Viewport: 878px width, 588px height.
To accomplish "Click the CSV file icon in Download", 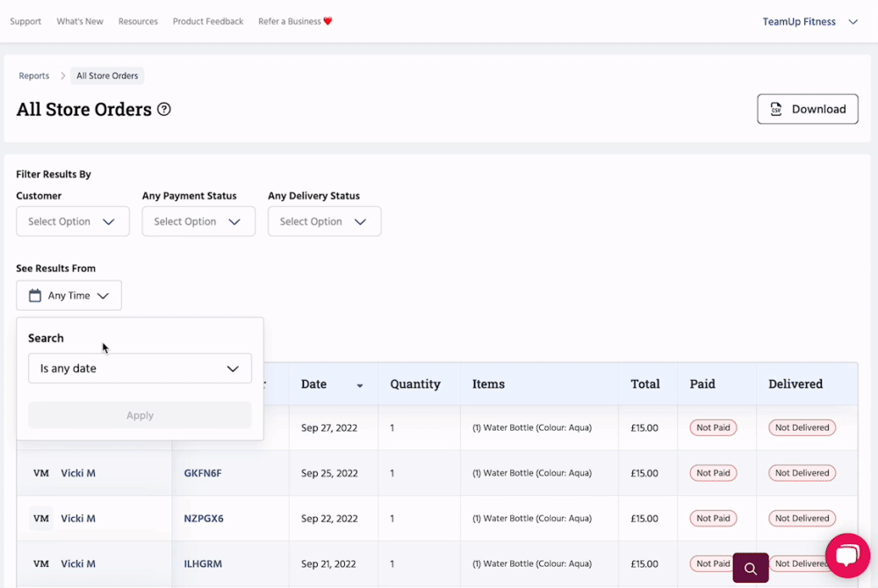I will 776,110.
